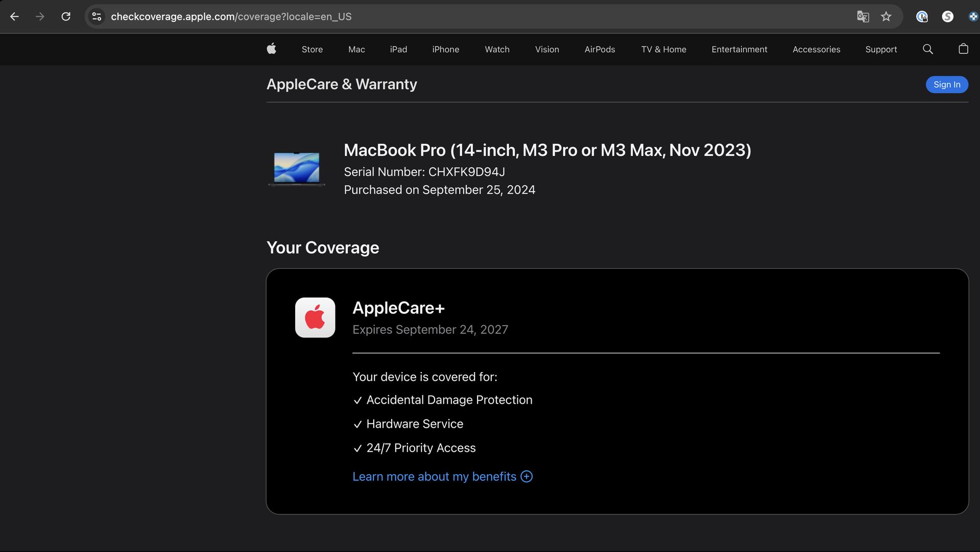Screen dimensions: 980x552
Task: Click the browser forward arrow
Action: 40,16
